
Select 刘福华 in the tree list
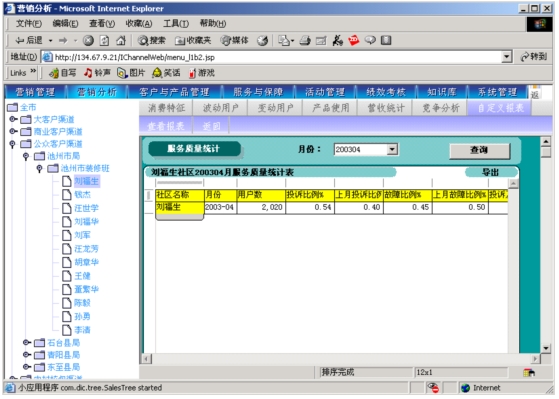86,222
